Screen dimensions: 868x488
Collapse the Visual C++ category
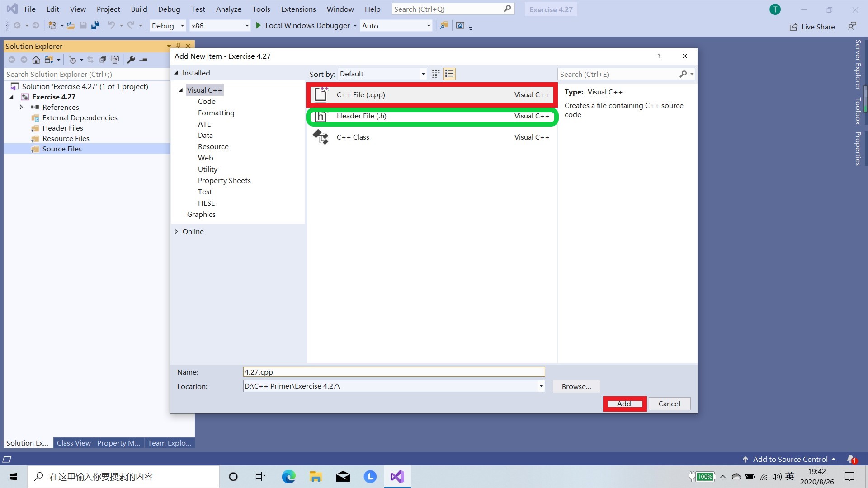coord(180,90)
